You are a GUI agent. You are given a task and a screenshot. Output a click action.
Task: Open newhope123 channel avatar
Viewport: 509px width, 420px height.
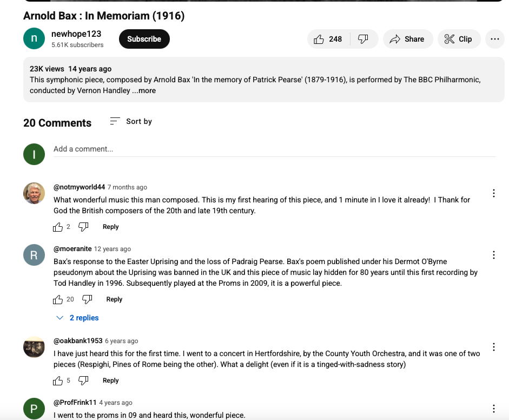[34, 38]
